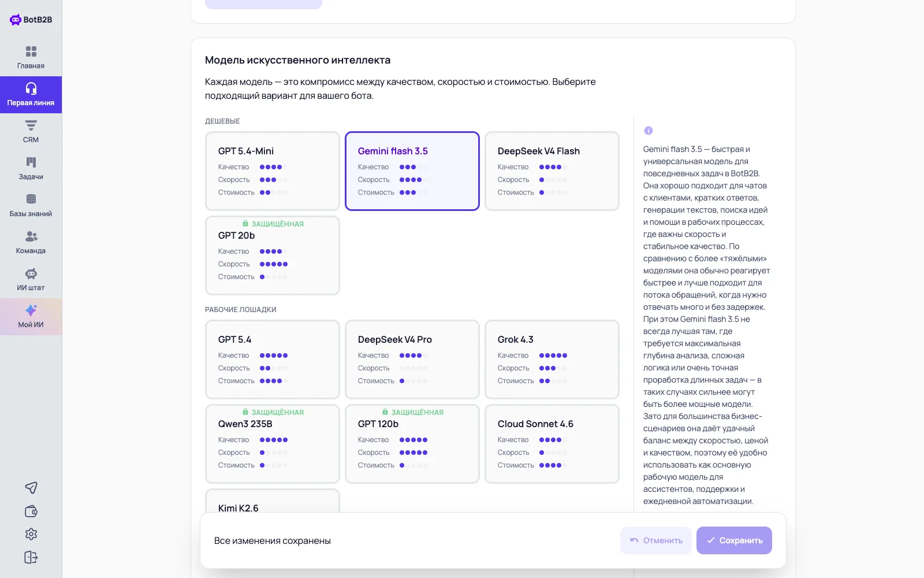Select the GPT 5.4 model card

(x=273, y=360)
